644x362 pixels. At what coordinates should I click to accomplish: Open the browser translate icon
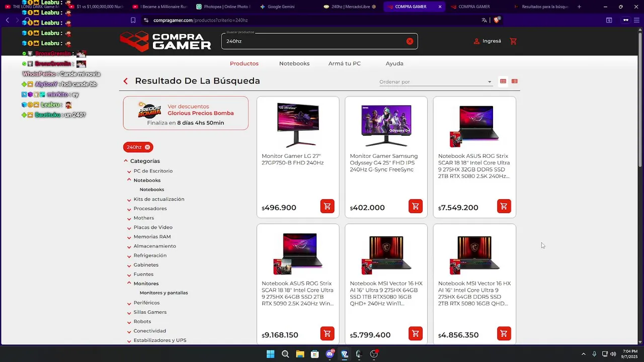point(484,20)
